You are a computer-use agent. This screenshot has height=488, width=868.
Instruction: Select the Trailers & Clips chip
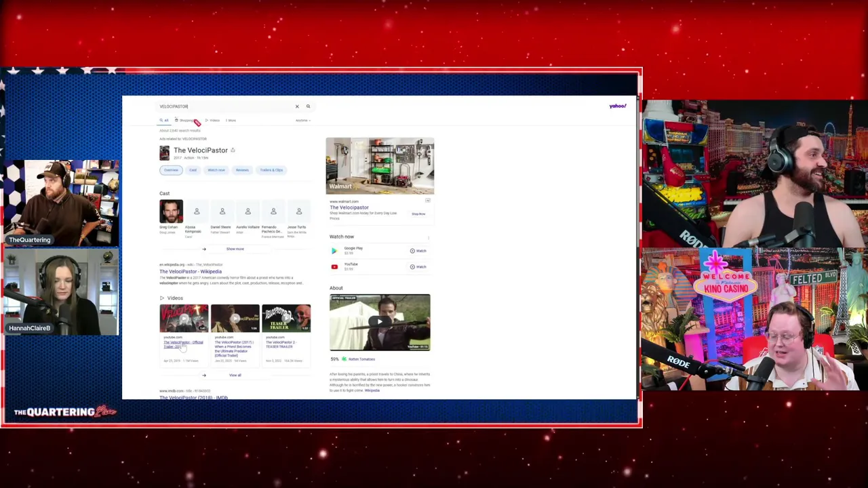[x=271, y=170]
